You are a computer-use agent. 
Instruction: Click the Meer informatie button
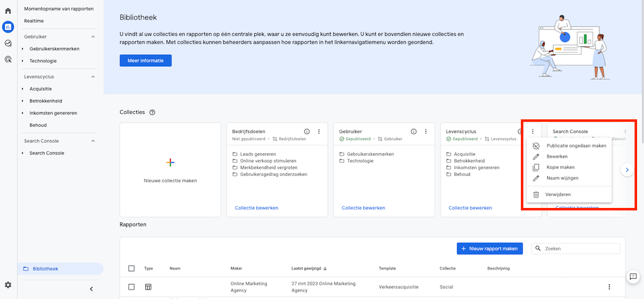pyautogui.click(x=146, y=60)
